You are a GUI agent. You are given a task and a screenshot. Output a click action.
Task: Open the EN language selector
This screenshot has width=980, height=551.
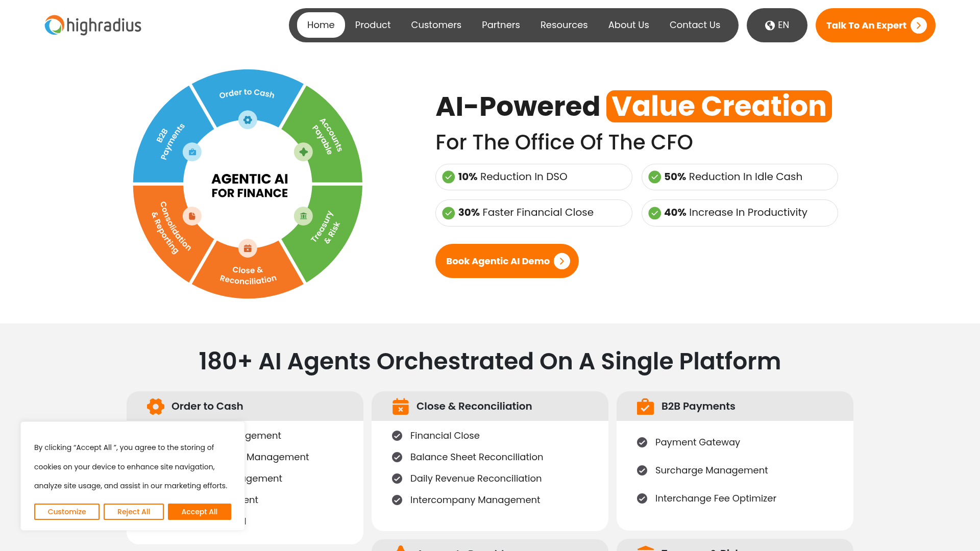(x=777, y=25)
